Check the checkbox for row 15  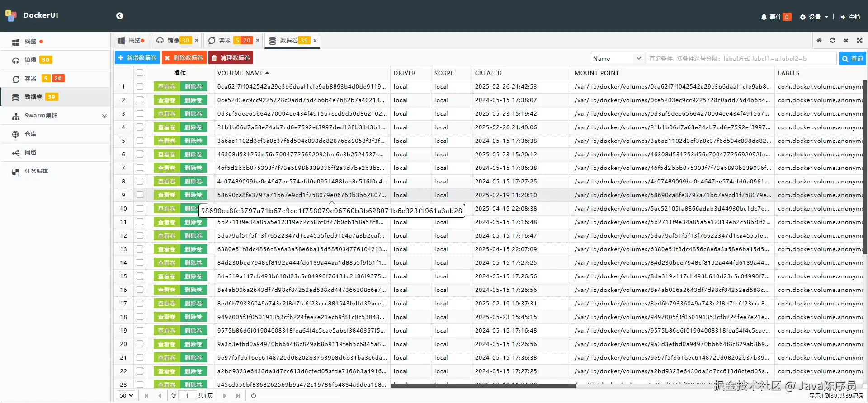pyautogui.click(x=140, y=276)
